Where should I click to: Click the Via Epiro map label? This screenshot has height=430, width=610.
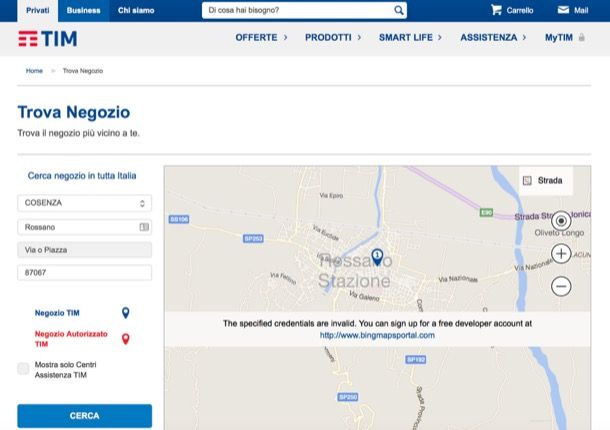[x=331, y=195]
